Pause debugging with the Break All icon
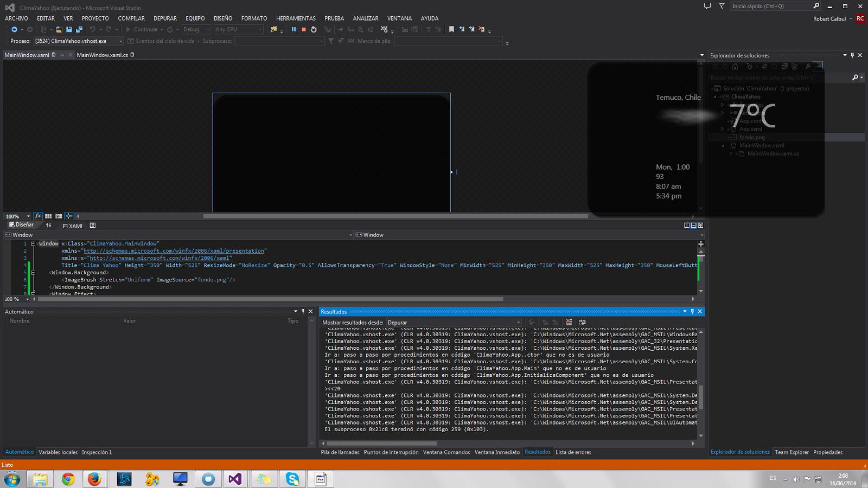Image resolution: width=868 pixels, height=488 pixels. (x=293, y=29)
